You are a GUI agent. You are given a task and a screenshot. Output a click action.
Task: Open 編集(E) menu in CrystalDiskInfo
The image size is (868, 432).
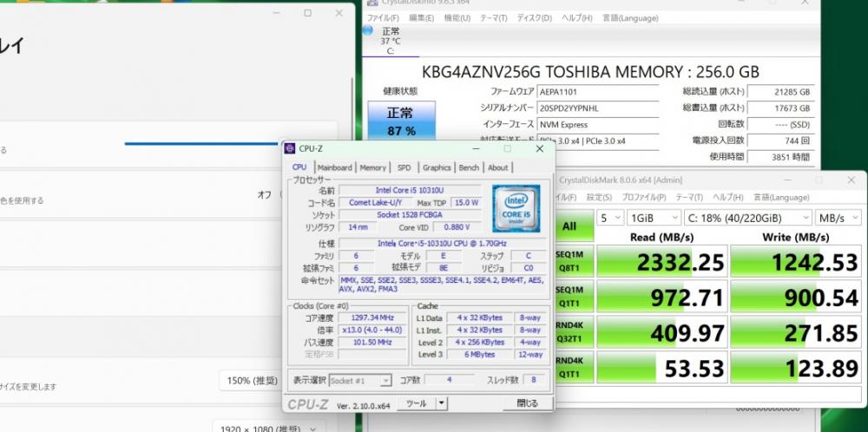[x=421, y=17]
